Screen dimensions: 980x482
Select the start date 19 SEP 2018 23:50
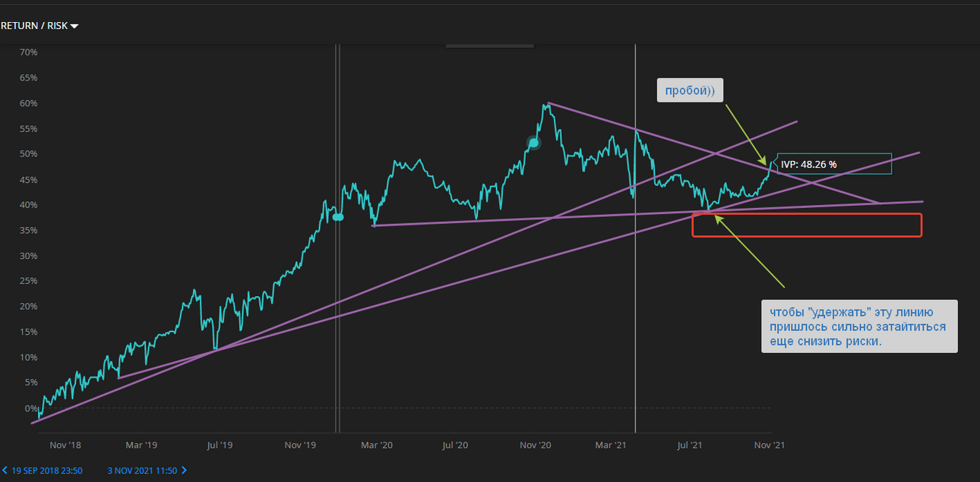tap(47, 471)
